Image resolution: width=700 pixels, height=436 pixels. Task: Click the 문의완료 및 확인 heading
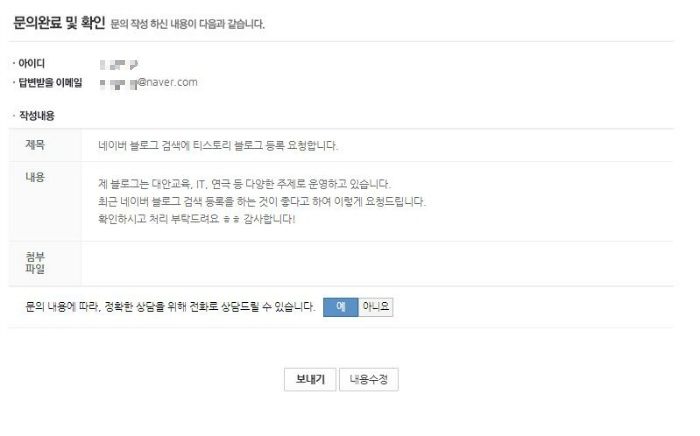click(x=59, y=23)
